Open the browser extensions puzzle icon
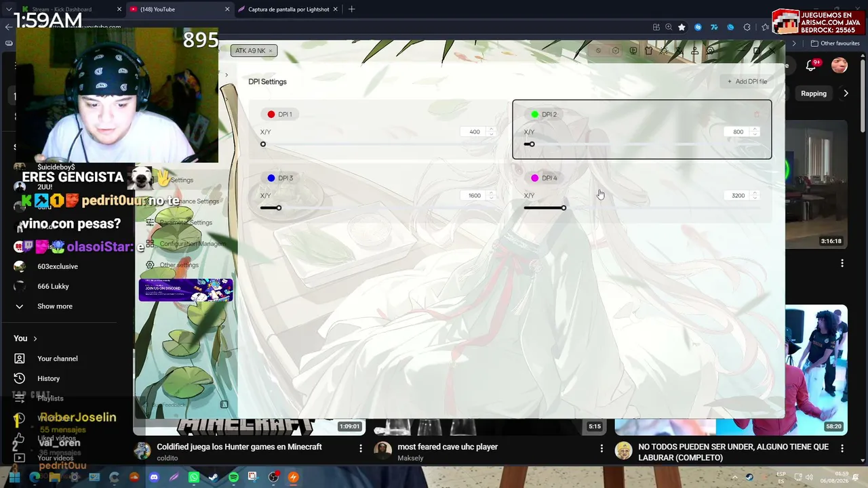This screenshot has height=488, width=868. [747, 27]
